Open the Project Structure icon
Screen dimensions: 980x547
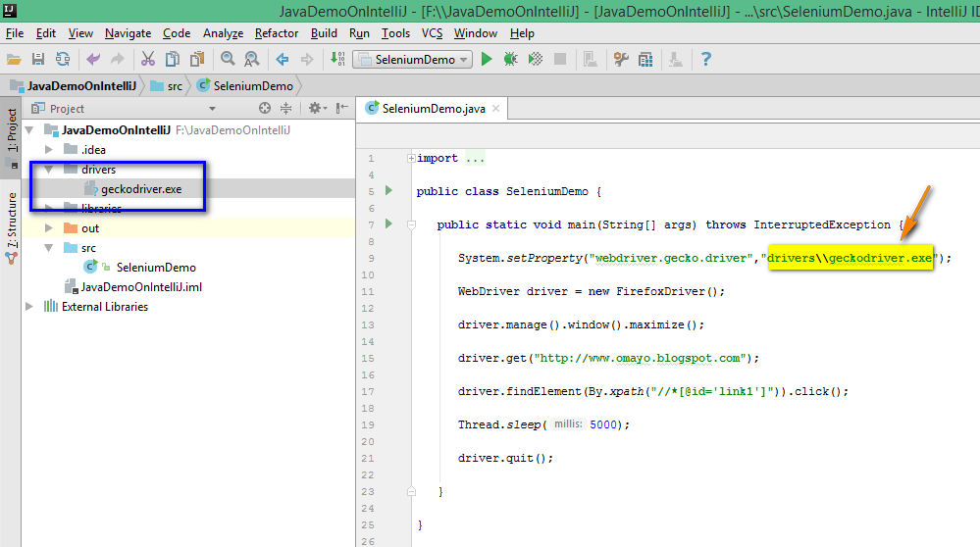645,60
